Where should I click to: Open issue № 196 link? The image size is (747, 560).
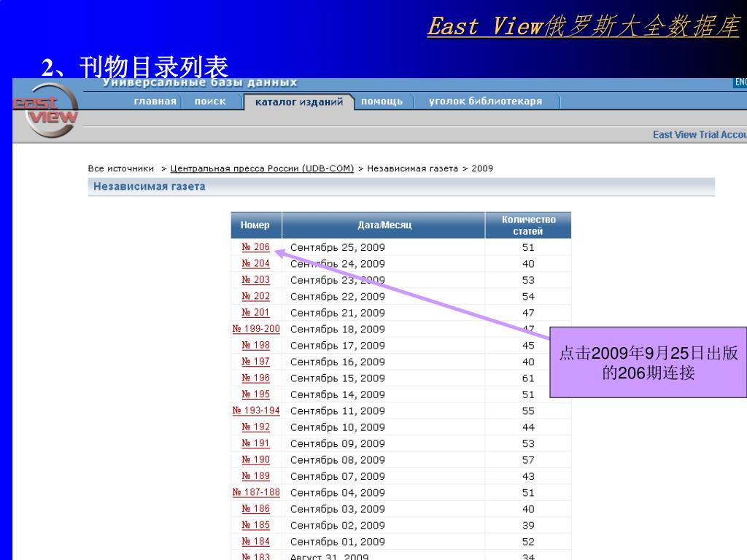click(256, 378)
